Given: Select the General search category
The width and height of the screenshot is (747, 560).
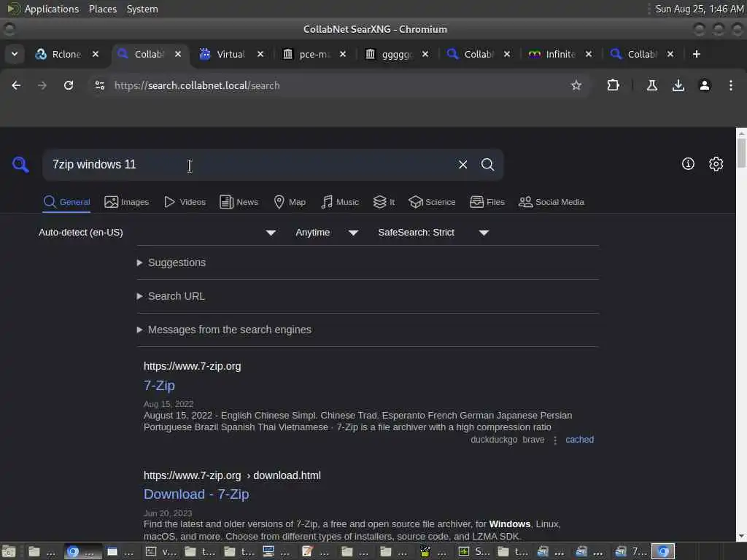Looking at the screenshot, I should click(x=66, y=202).
